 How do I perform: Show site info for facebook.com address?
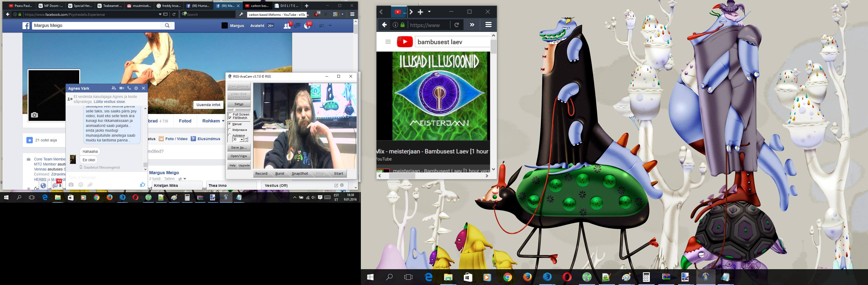point(15,15)
